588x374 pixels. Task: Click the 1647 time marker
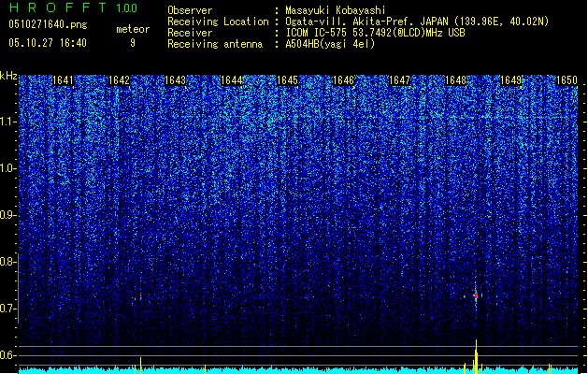coord(399,80)
